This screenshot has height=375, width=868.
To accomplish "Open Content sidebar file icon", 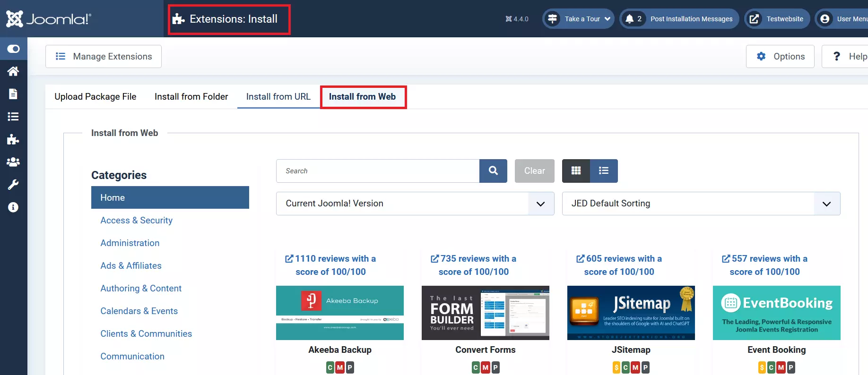I will pos(13,94).
